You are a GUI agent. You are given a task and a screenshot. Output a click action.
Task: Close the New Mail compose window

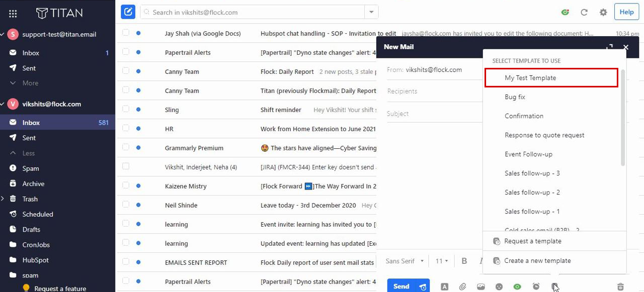626,47
